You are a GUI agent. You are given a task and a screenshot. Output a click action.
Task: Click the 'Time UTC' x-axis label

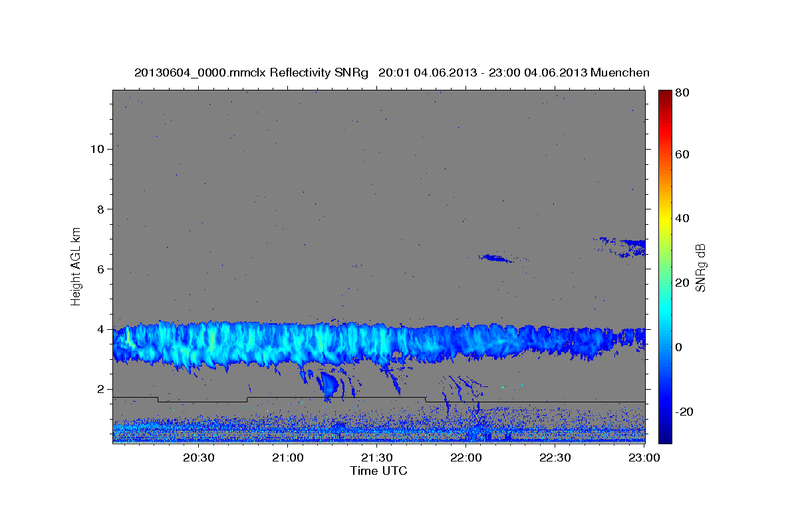(378, 471)
